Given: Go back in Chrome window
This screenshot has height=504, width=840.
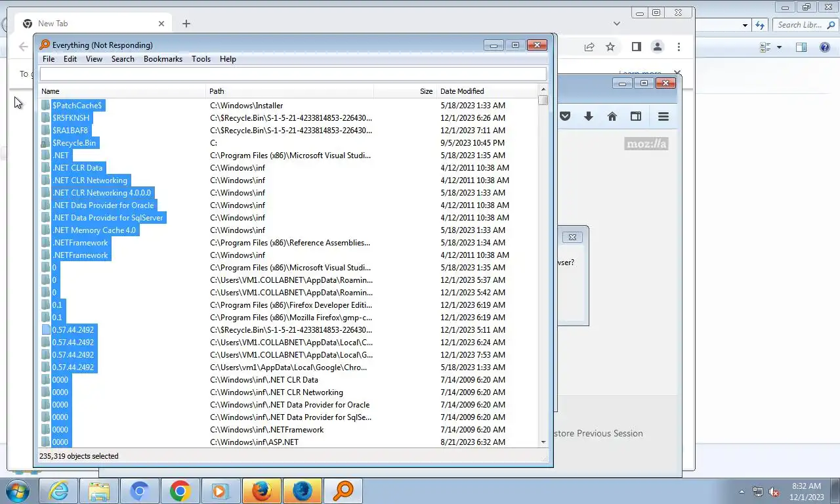Looking at the screenshot, I should click(24, 47).
